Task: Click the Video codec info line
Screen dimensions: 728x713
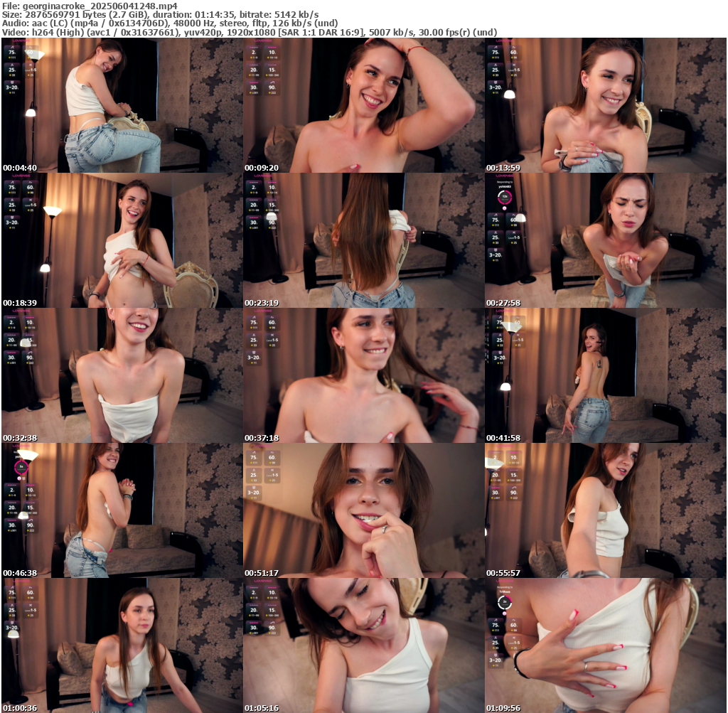Action: point(249,32)
